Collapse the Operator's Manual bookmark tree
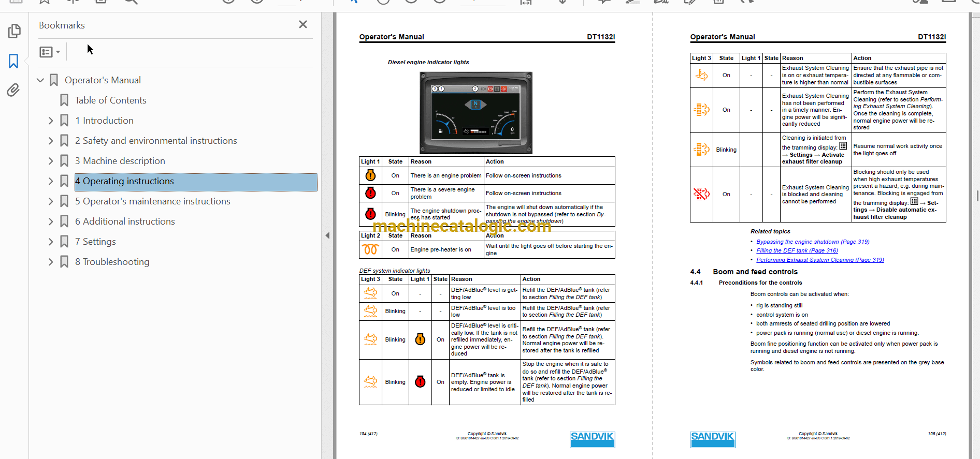980x459 pixels. tap(40, 80)
